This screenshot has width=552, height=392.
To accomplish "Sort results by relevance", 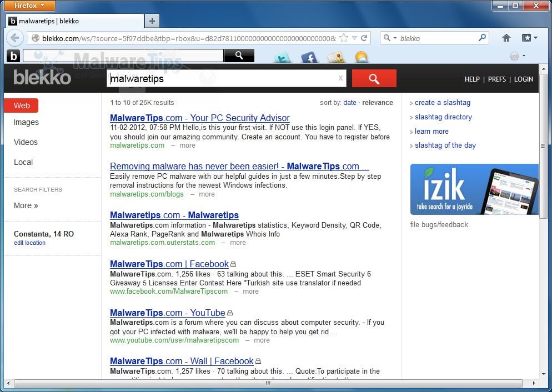I will [378, 102].
